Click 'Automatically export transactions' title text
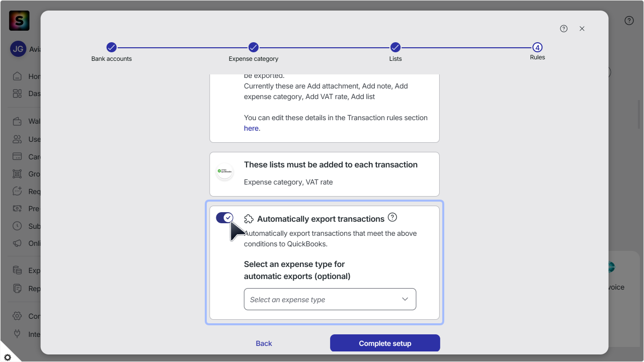 320,219
